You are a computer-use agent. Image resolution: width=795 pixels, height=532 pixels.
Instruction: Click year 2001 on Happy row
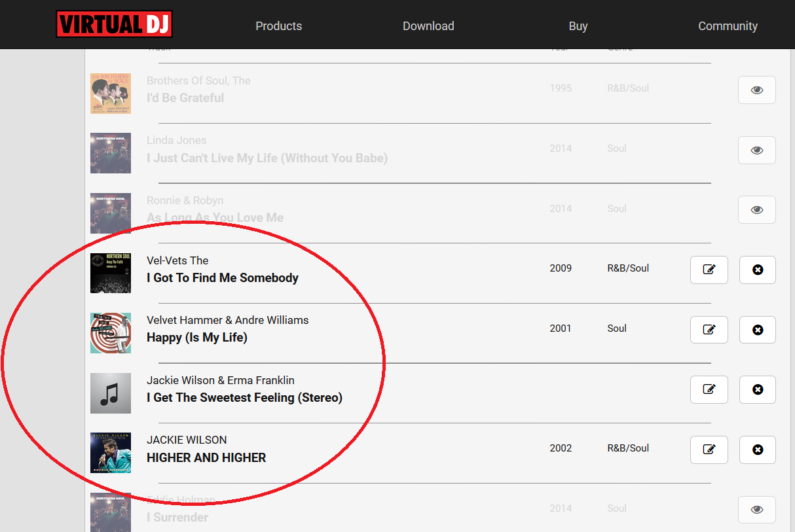561,328
